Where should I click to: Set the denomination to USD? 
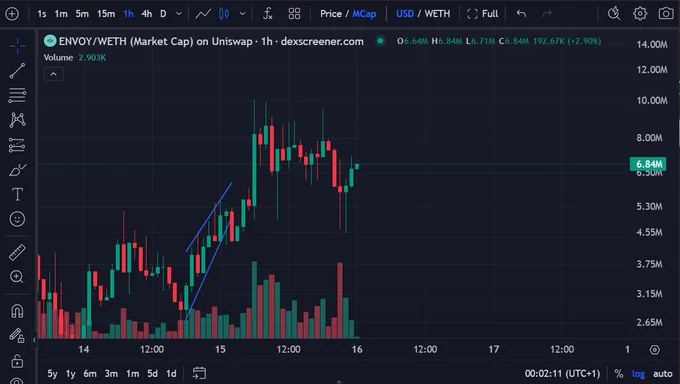405,14
